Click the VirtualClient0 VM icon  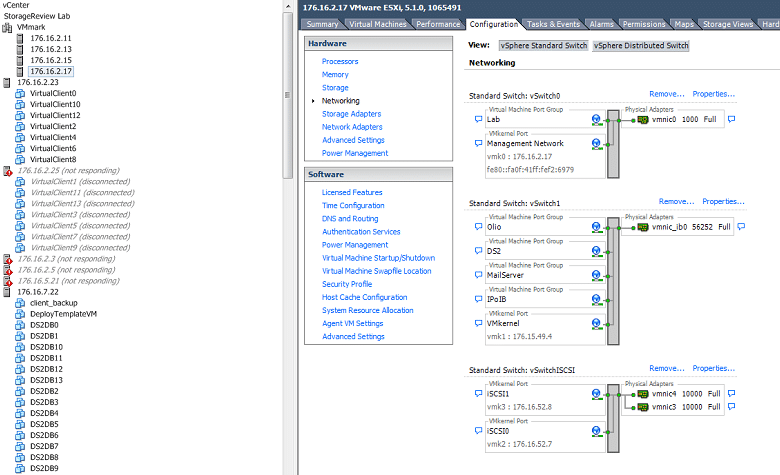pyautogui.click(x=20, y=94)
